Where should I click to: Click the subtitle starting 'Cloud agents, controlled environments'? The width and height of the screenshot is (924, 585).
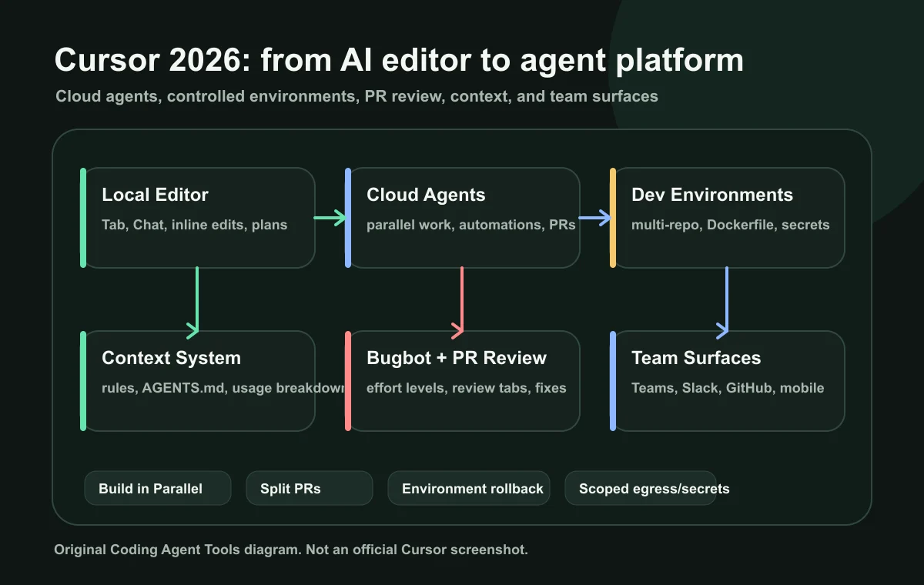click(x=357, y=97)
